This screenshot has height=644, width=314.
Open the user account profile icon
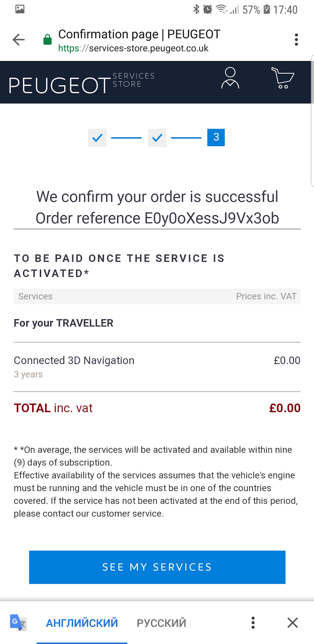(x=230, y=78)
